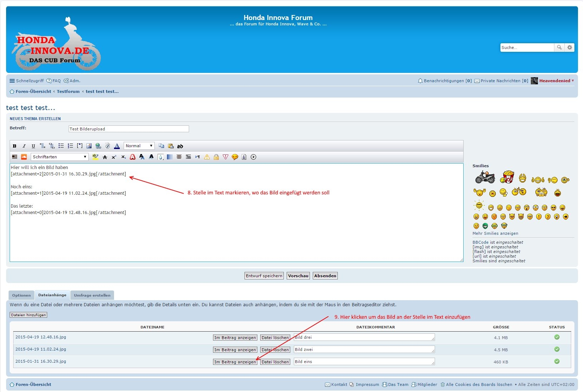Open Mehr Smilies anzeigen link

tap(495, 233)
